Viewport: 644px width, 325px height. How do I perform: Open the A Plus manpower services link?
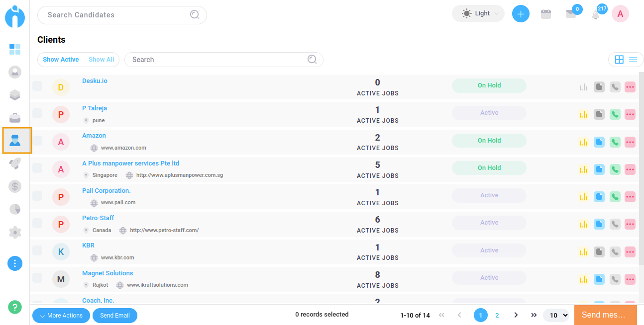tap(130, 163)
